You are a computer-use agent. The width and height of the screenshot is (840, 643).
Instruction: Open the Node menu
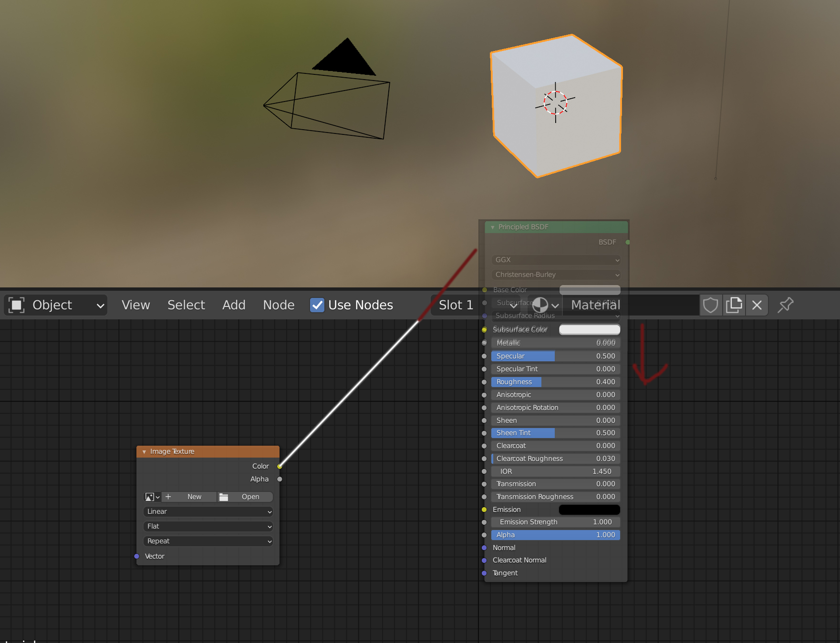click(x=279, y=305)
